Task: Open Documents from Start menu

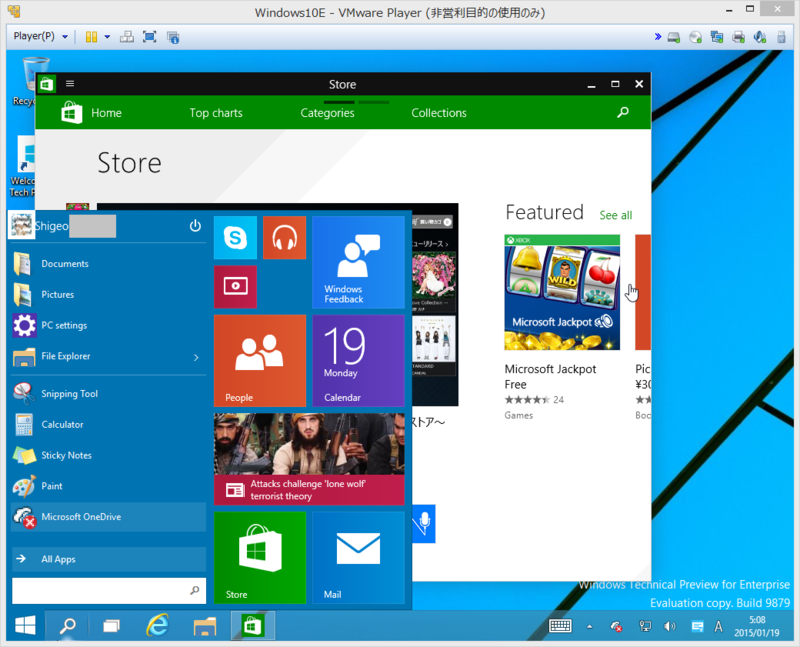Action: (108, 264)
